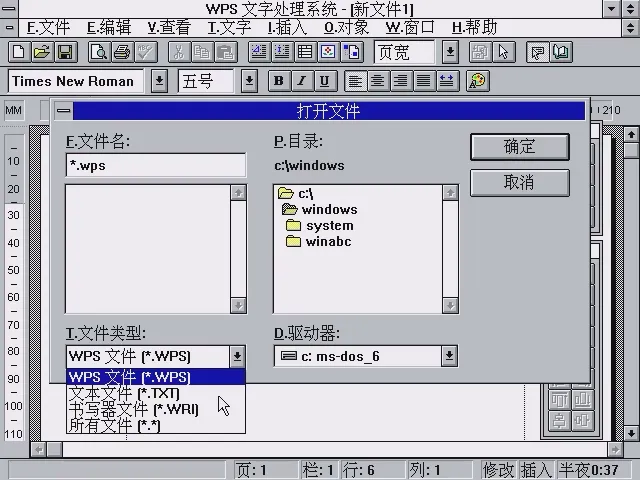Click file list scrollbar down arrow
Viewport: 640px width, 480px height.
(238, 305)
